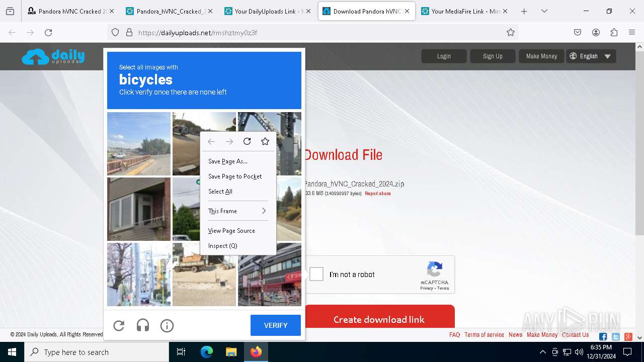
Task: Switch to the Your DailyUploads Link tab
Action: coord(267,11)
